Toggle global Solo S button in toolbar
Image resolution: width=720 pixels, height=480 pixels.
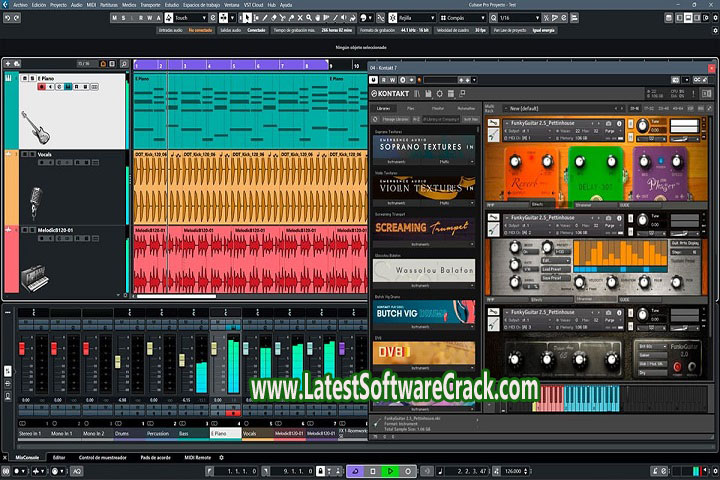coord(123,18)
